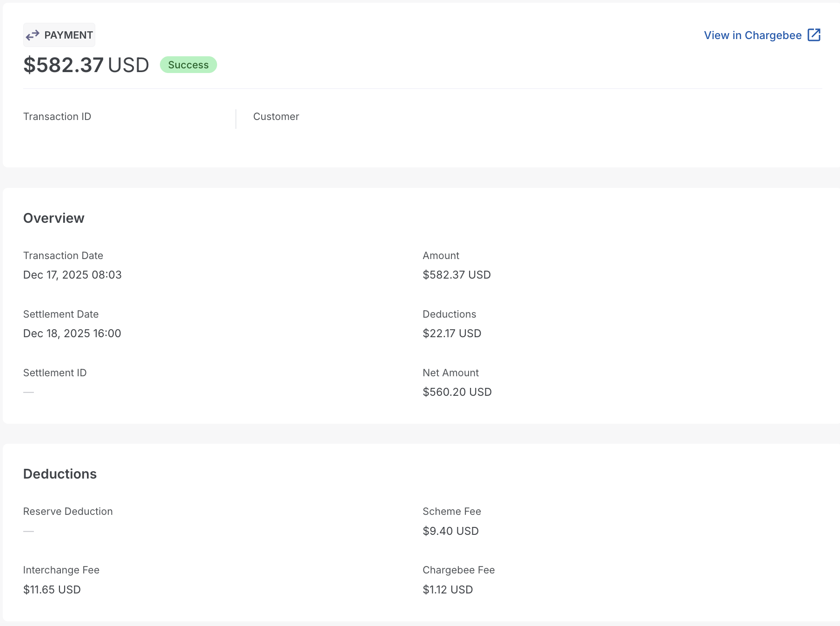Click the Deductions section heading

(x=60, y=473)
